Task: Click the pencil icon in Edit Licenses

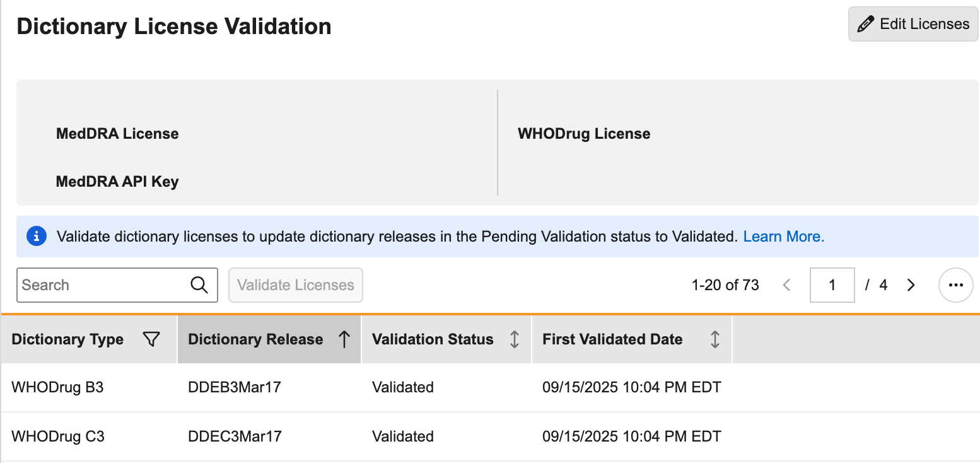Action: click(866, 25)
